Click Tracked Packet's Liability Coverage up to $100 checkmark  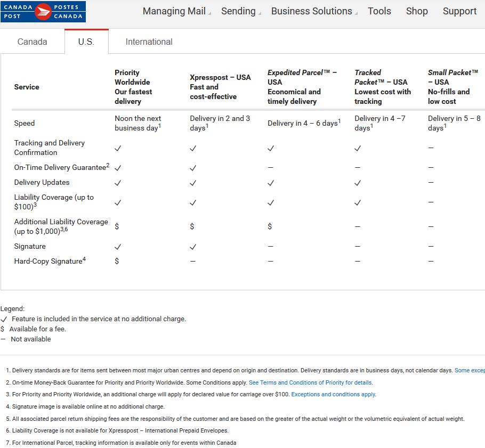click(x=358, y=203)
